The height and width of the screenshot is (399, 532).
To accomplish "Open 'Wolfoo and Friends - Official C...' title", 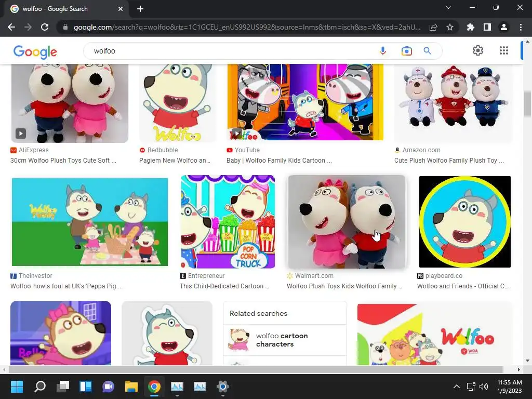I will pyautogui.click(x=463, y=286).
